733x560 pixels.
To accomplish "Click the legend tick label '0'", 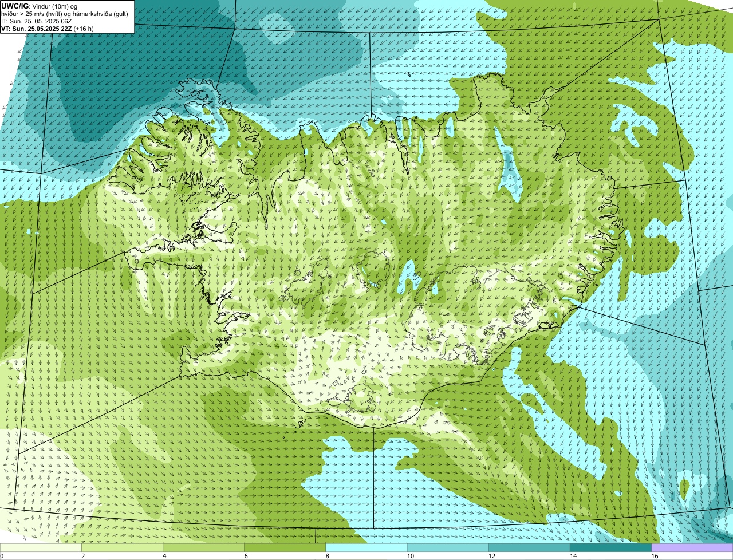I will [x=2, y=556].
